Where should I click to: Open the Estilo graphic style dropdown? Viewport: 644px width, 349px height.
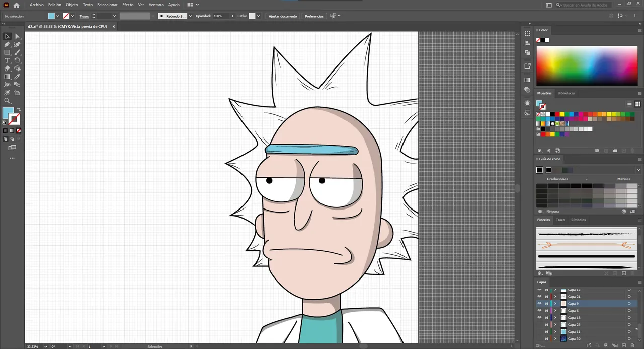(x=259, y=16)
